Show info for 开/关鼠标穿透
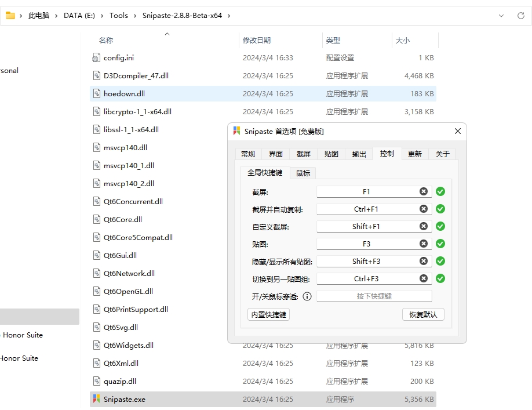 tap(307, 296)
